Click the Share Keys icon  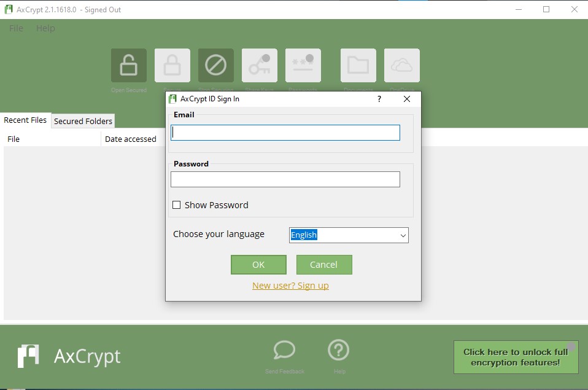tap(260, 65)
